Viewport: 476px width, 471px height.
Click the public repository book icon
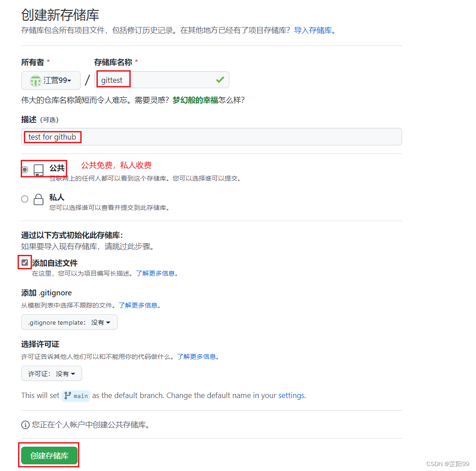point(39,170)
